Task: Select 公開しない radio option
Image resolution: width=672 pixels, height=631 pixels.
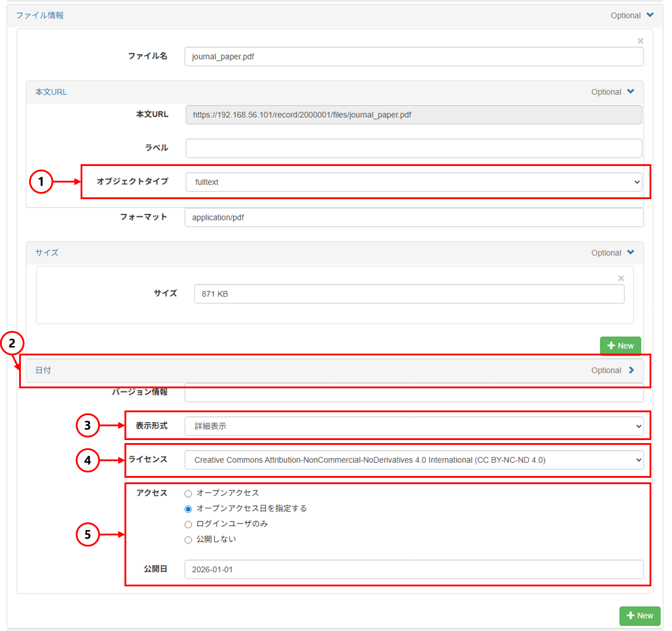Action: [x=188, y=540]
